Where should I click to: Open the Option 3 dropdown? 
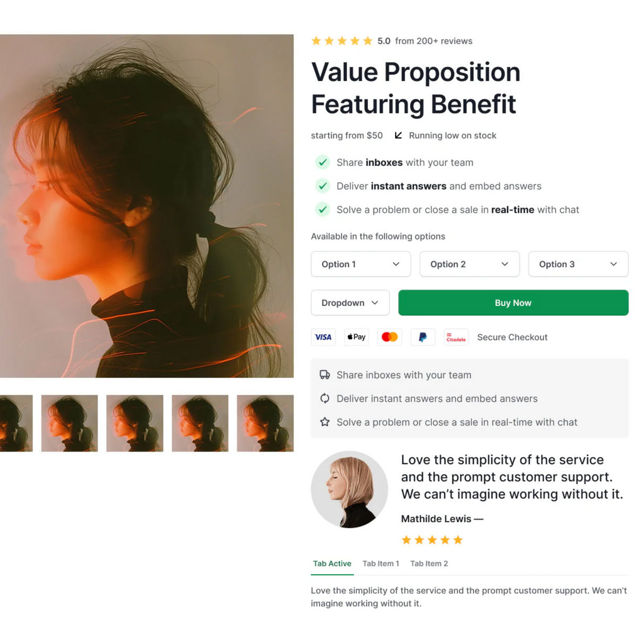(x=578, y=264)
